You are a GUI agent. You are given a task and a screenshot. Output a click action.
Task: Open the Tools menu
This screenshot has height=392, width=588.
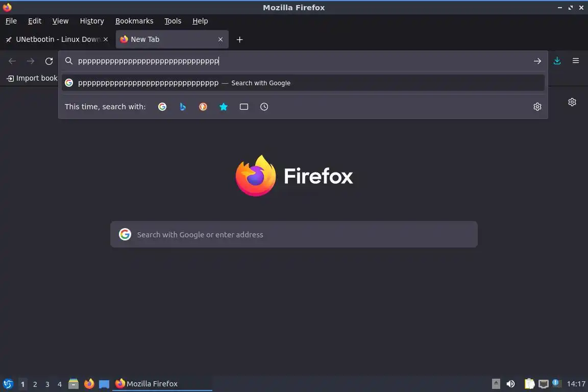point(173,21)
